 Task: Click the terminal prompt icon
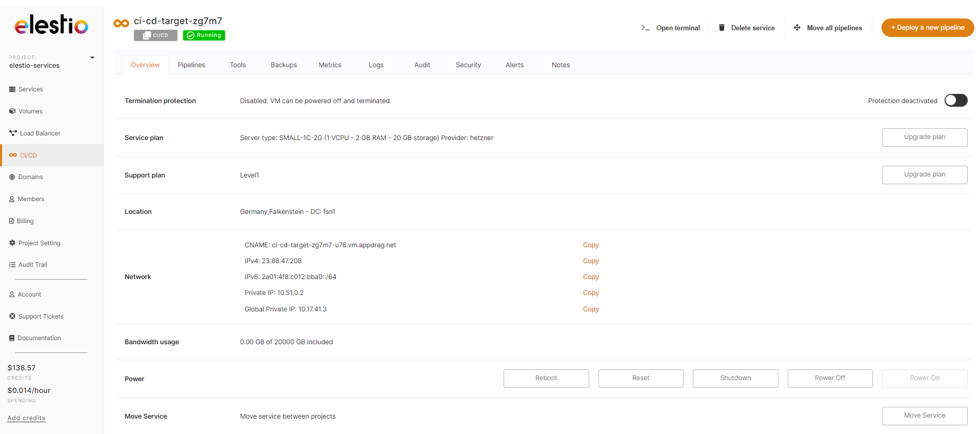(645, 28)
